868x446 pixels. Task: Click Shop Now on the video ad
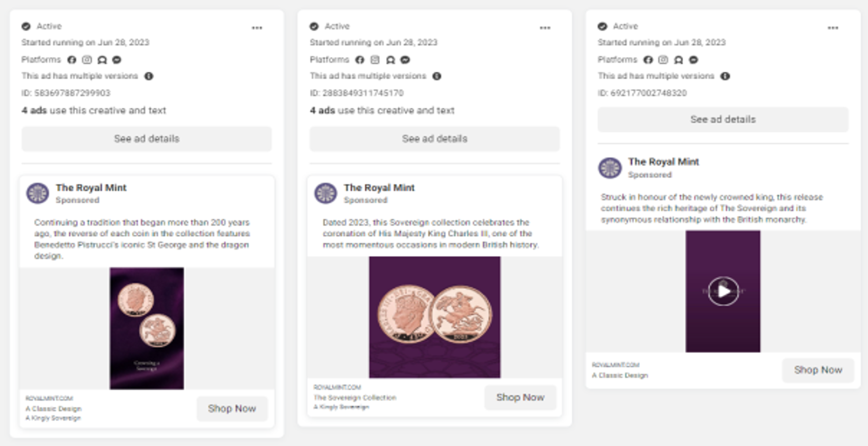818,370
